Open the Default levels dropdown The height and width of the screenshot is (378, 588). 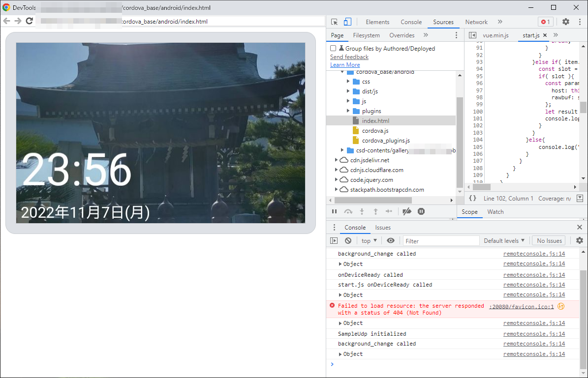coord(504,240)
